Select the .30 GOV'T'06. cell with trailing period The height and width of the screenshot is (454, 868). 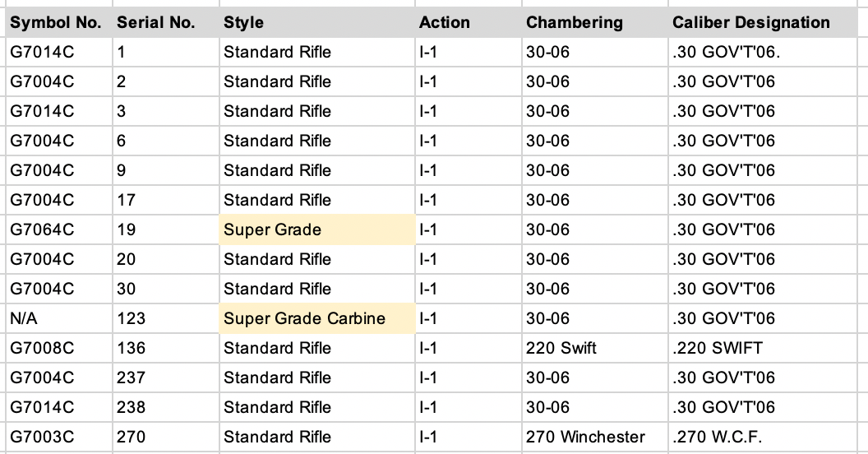(x=763, y=52)
